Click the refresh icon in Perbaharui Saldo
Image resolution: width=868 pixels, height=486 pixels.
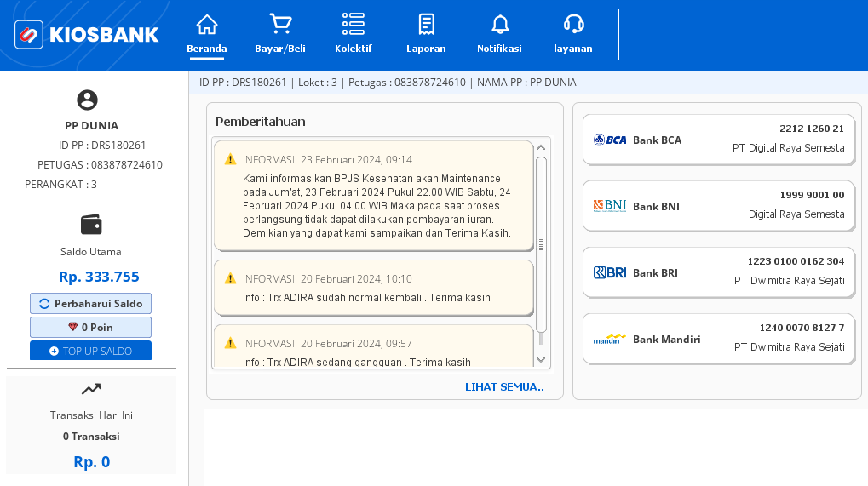pos(44,304)
